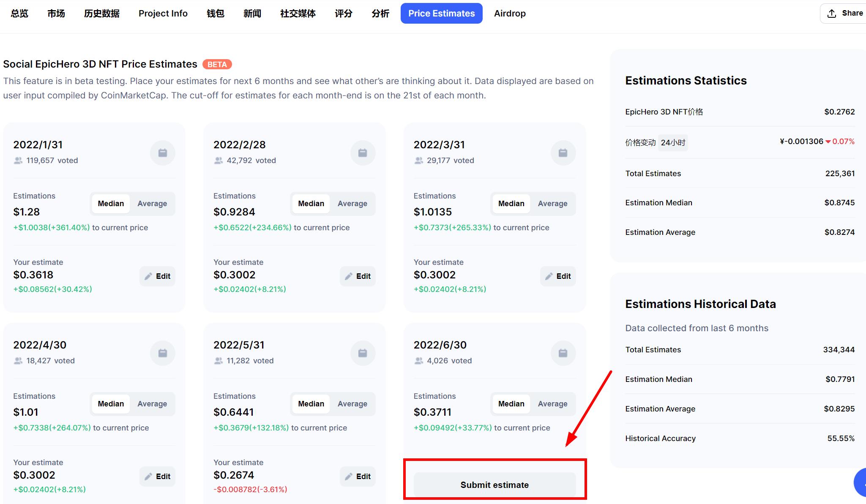The height and width of the screenshot is (504, 866).
Task: Switch to the Airdrop tab
Action: tap(510, 14)
